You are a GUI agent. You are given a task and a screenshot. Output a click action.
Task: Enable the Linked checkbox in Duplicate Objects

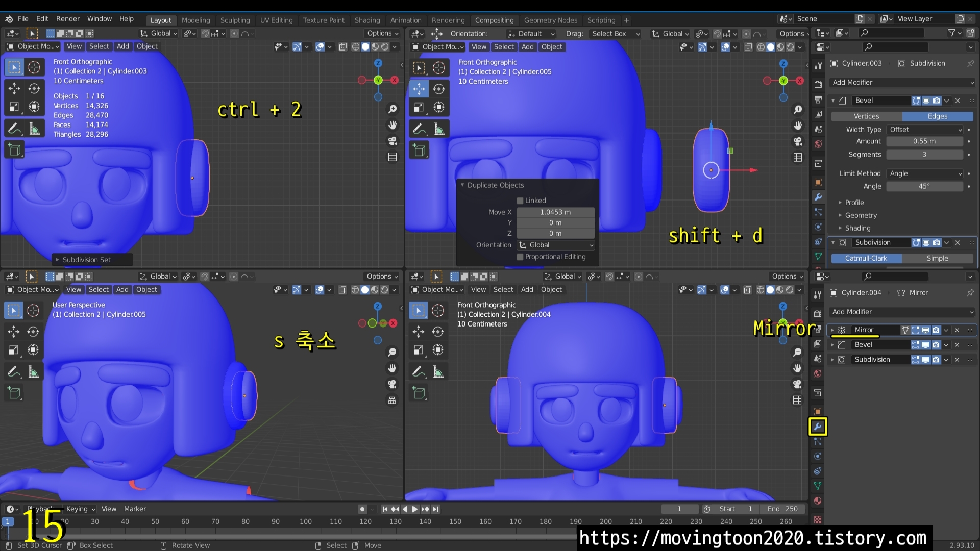(x=520, y=201)
